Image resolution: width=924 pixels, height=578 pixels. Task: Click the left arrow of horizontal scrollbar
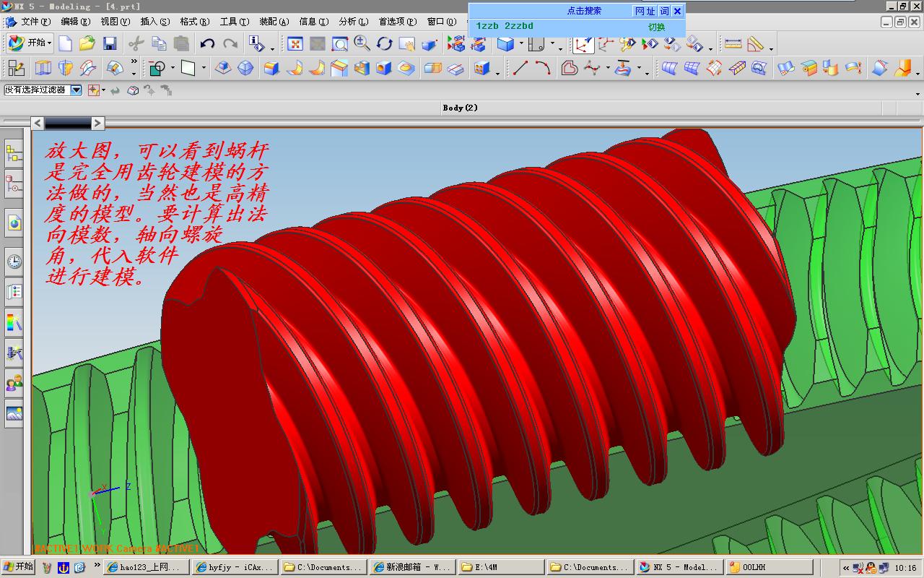pos(38,124)
